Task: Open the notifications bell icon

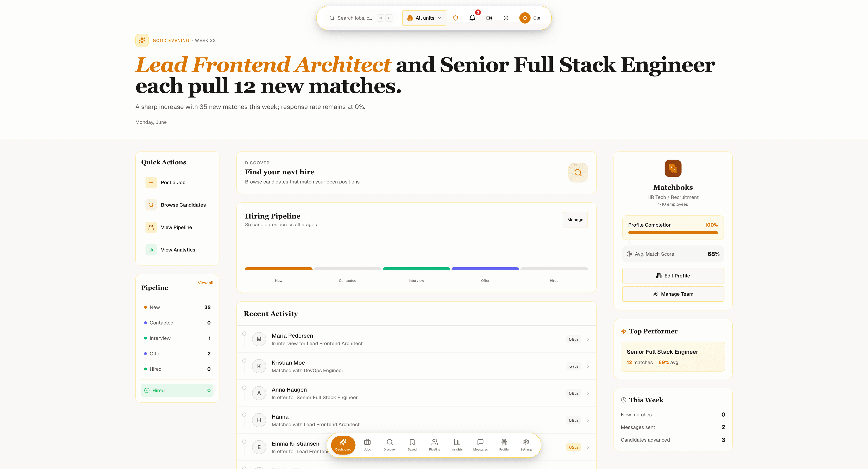Action: coord(472,18)
